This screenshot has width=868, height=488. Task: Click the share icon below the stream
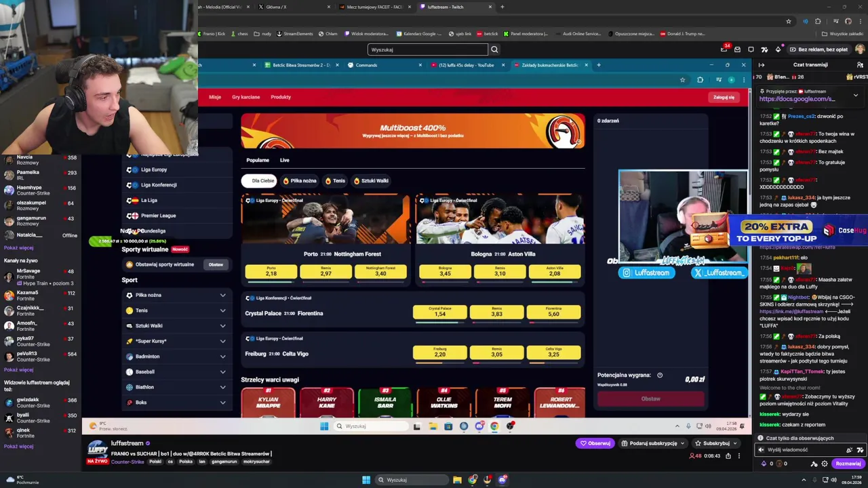click(728, 455)
